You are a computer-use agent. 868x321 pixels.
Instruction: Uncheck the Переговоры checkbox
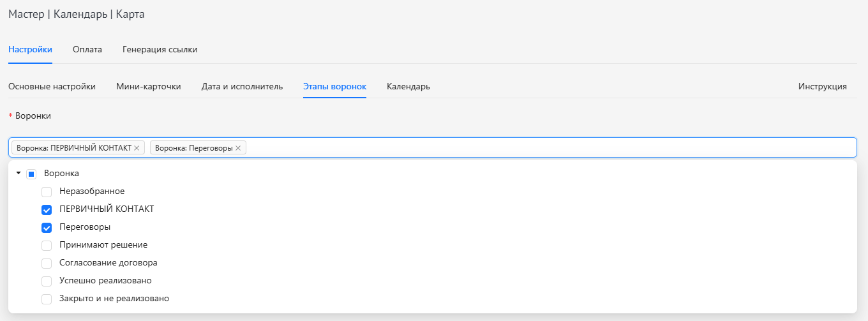pyautogui.click(x=47, y=227)
